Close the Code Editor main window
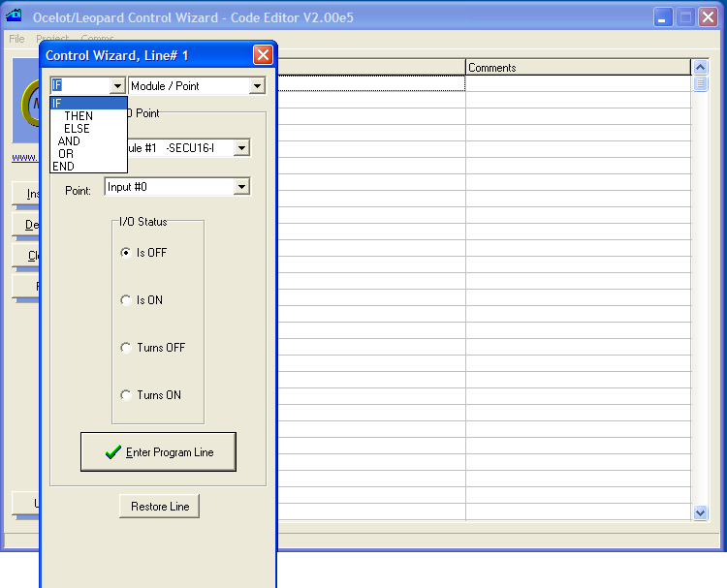This screenshot has width=727, height=588. (708, 17)
